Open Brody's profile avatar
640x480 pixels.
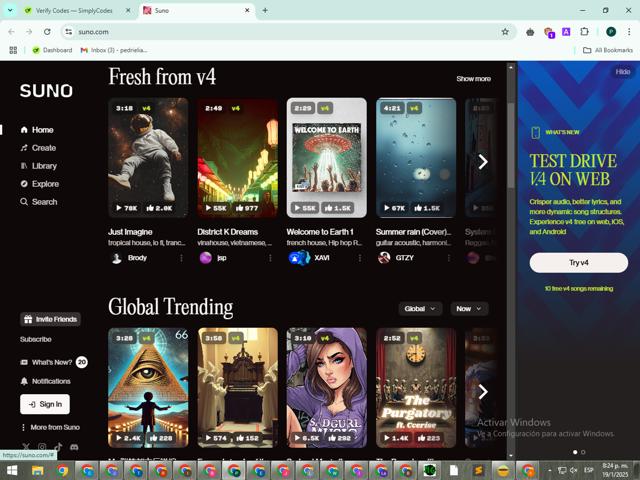[116, 258]
